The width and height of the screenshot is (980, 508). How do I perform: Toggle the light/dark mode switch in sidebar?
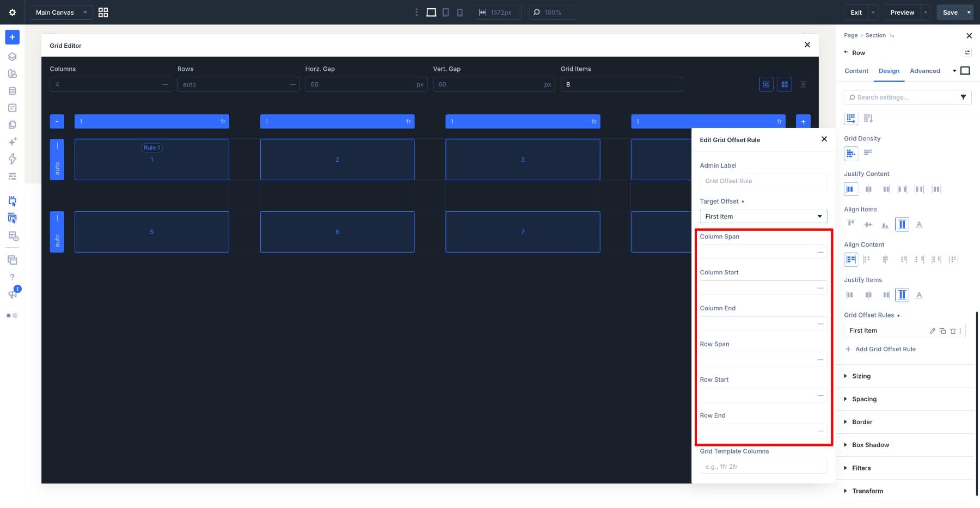pyautogui.click(x=12, y=316)
